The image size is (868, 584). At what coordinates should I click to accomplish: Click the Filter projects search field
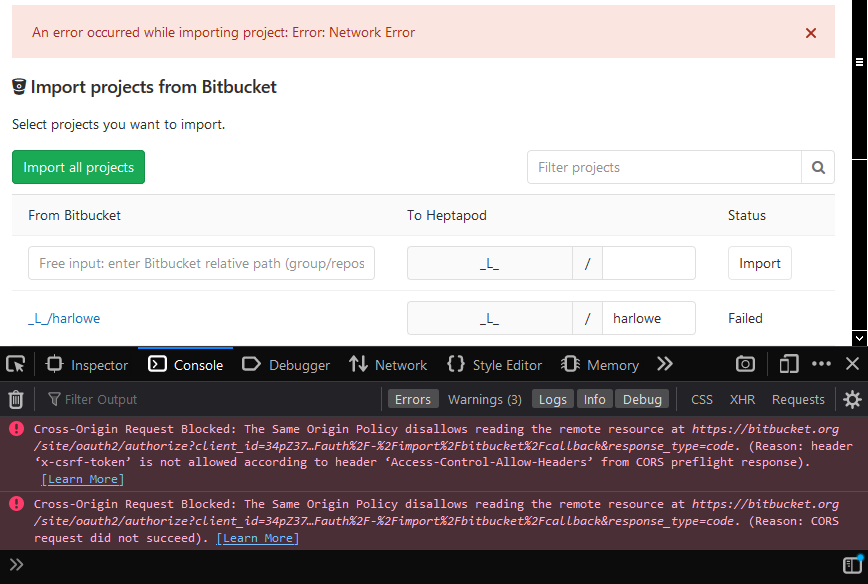pyautogui.click(x=664, y=167)
